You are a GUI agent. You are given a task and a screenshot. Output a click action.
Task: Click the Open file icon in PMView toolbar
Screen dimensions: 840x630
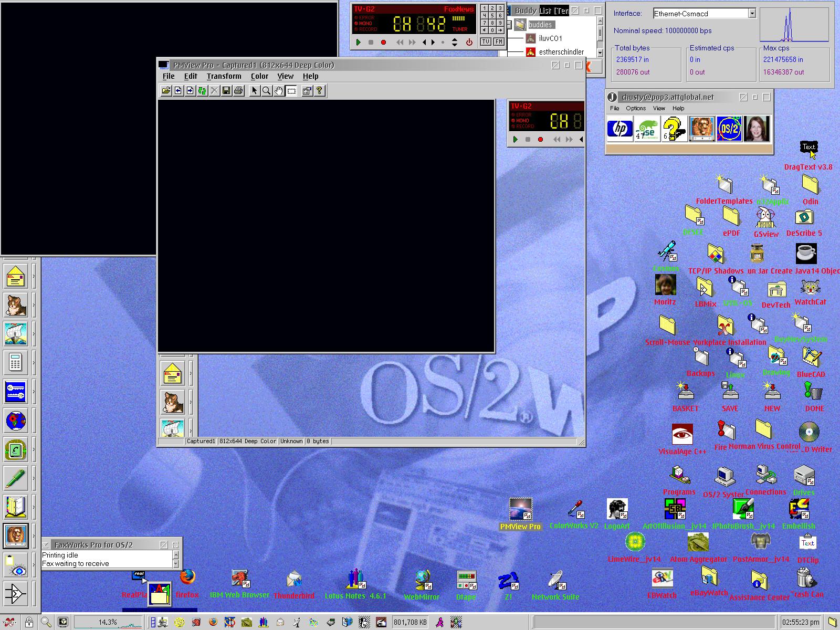(166, 91)
